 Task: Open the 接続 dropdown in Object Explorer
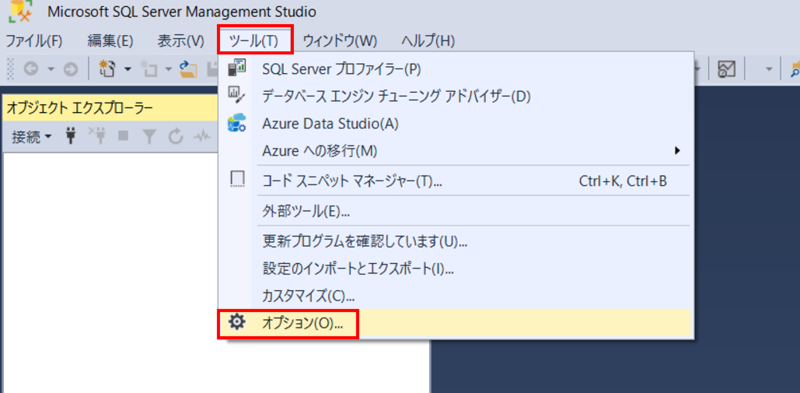click(32, 137)
